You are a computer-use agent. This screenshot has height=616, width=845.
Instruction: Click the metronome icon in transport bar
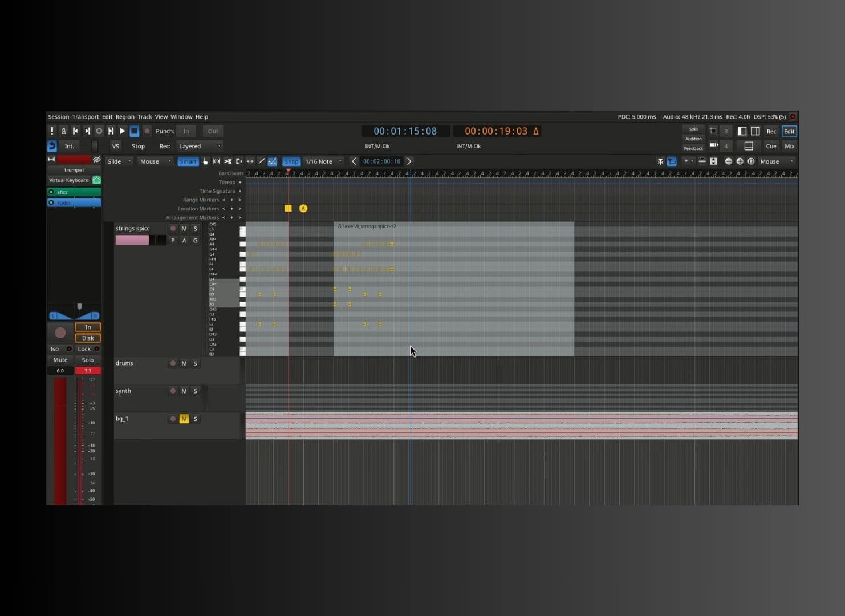[63, 131]
